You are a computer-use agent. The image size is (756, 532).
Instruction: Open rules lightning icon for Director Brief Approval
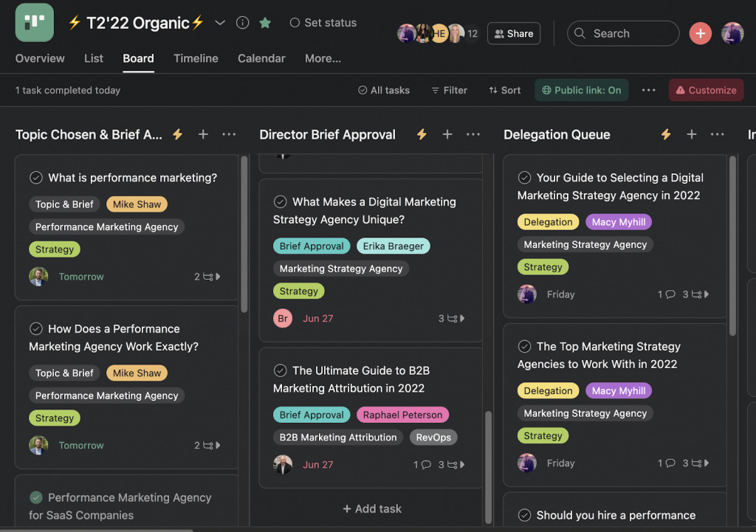click(x=422, y=134)
